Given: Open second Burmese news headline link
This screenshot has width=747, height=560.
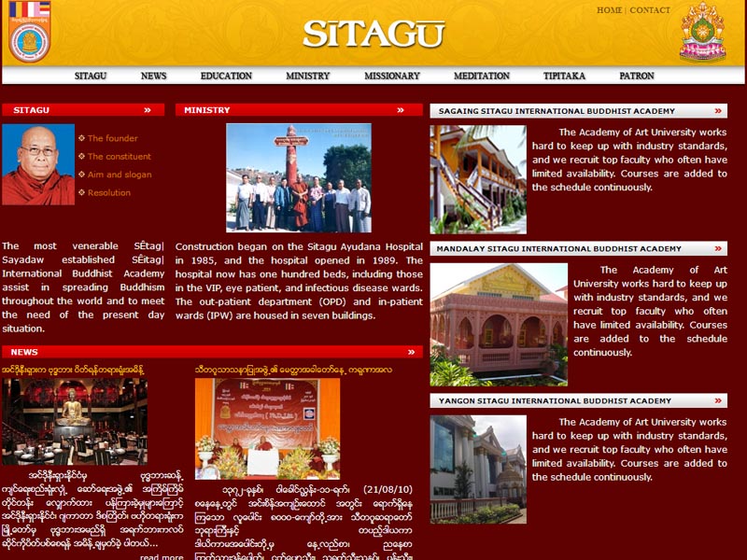Looking at the screenshot, I should click(293, 370).
